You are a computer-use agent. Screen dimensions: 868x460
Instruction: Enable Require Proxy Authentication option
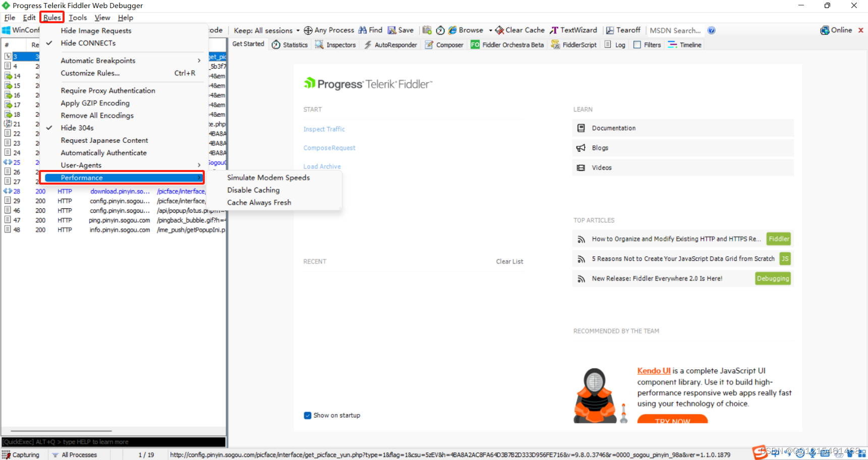click(x=108, y=91)
